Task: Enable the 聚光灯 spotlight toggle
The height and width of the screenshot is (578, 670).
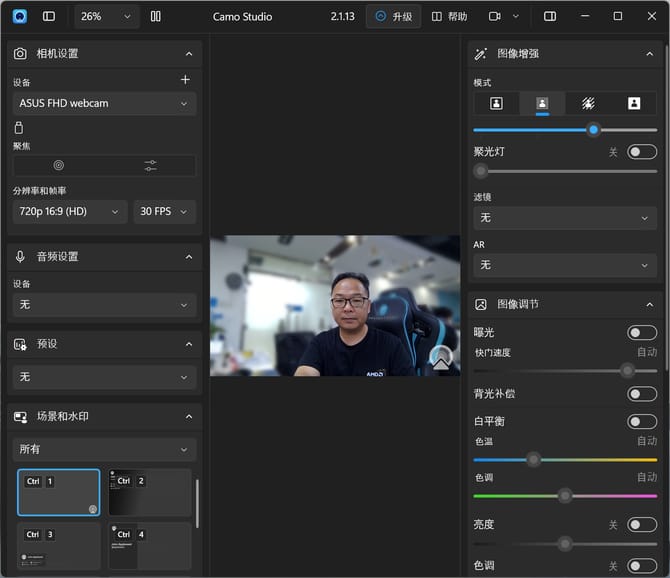Action: 641,152
